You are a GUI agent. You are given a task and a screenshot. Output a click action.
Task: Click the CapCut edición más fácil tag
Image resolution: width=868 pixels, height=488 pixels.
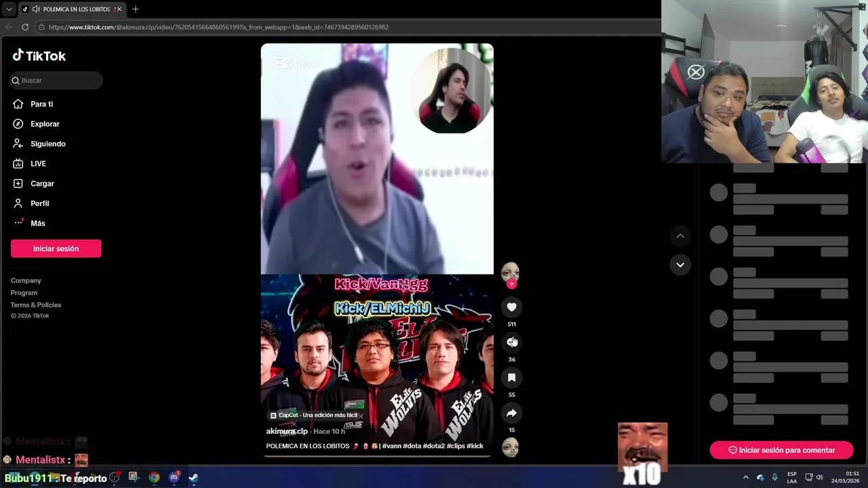[314, 415]
